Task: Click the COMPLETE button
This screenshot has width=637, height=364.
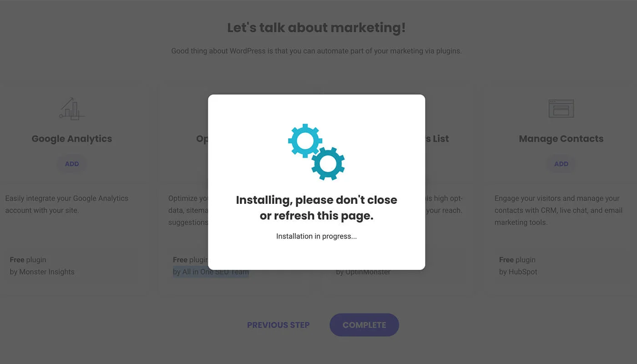Action: coord(364,325)
